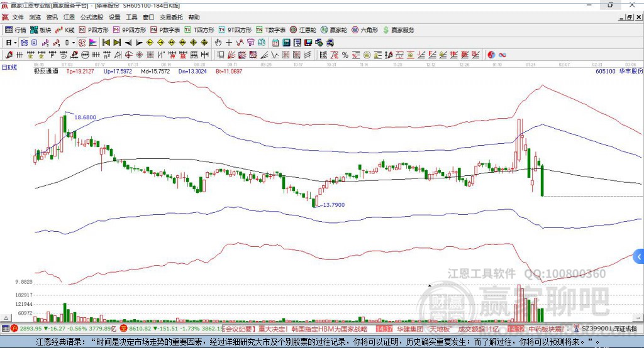Click the yin-yang icon in toolbar

tap(491, 55)
